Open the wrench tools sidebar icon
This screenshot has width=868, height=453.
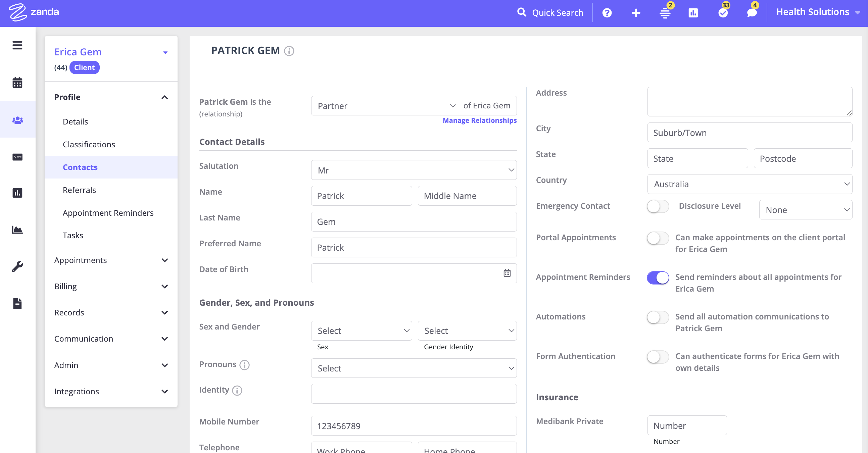click(x=17, y=266)
